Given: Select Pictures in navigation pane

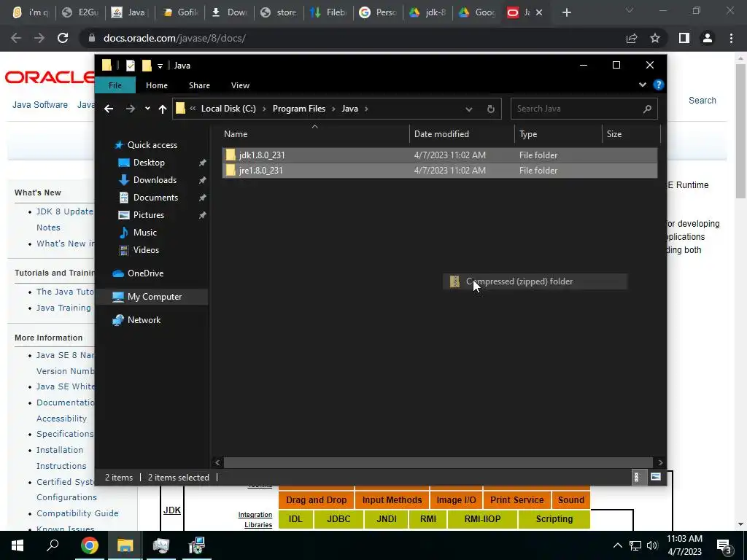Looking at the screenshot, I should click(x=149, y=215).
